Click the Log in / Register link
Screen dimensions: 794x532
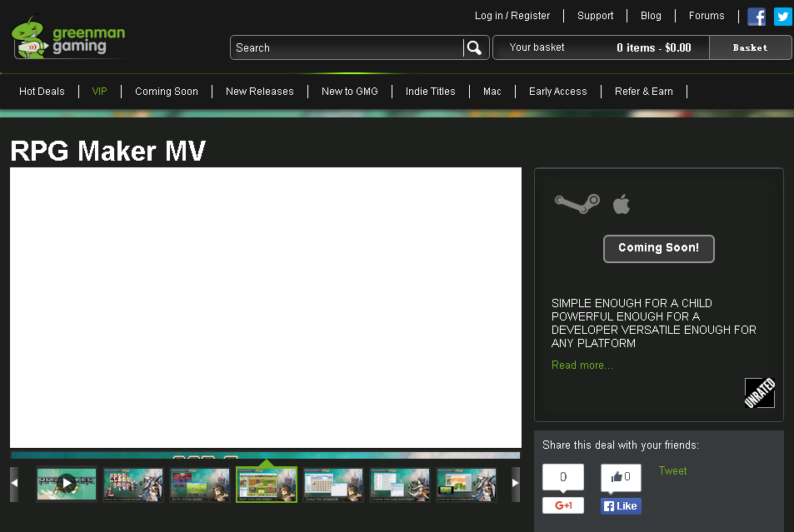coord(512,16)
